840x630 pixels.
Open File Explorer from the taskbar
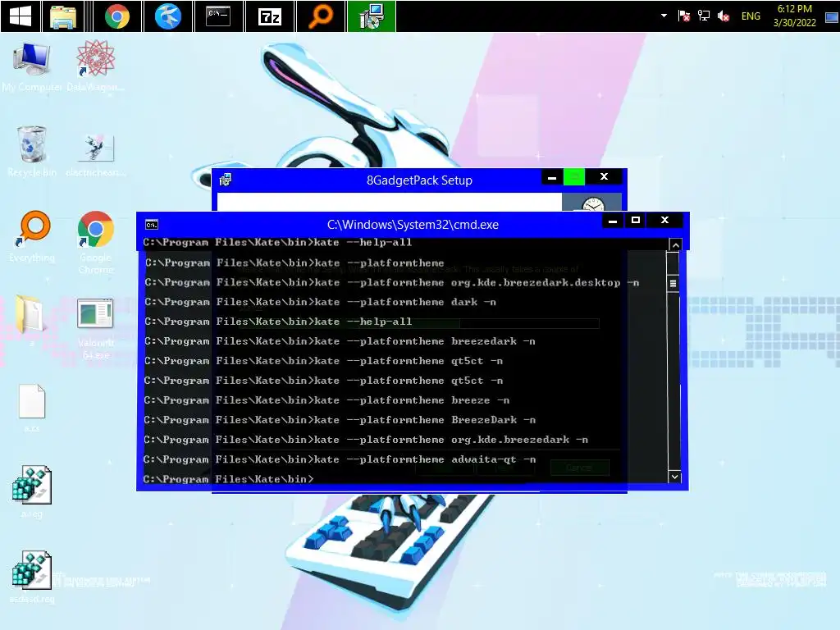[63, 16]
